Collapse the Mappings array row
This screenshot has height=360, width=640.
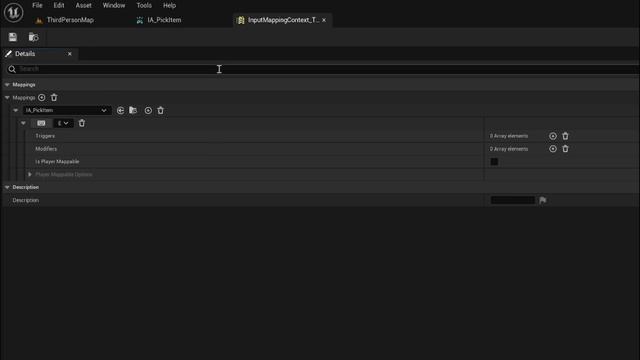tap(7, 98)
